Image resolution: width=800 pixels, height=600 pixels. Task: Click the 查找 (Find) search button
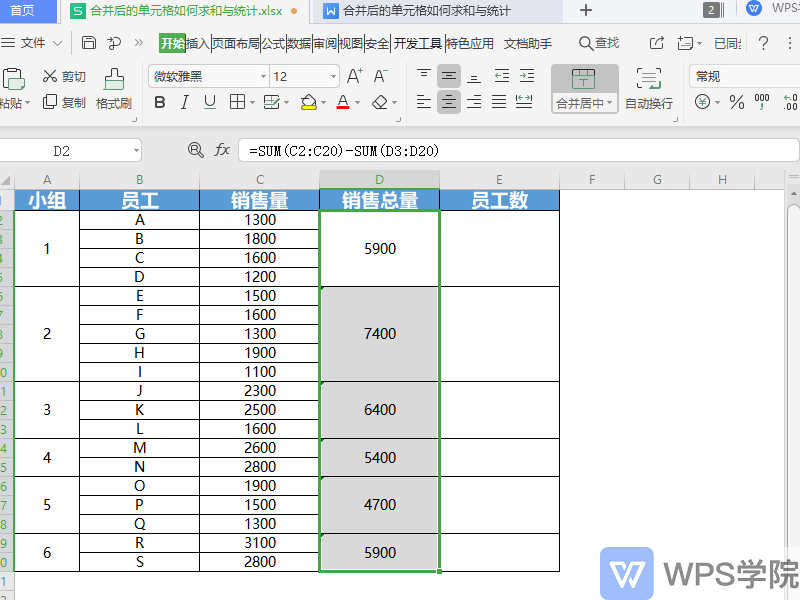(x=599, y=43)
